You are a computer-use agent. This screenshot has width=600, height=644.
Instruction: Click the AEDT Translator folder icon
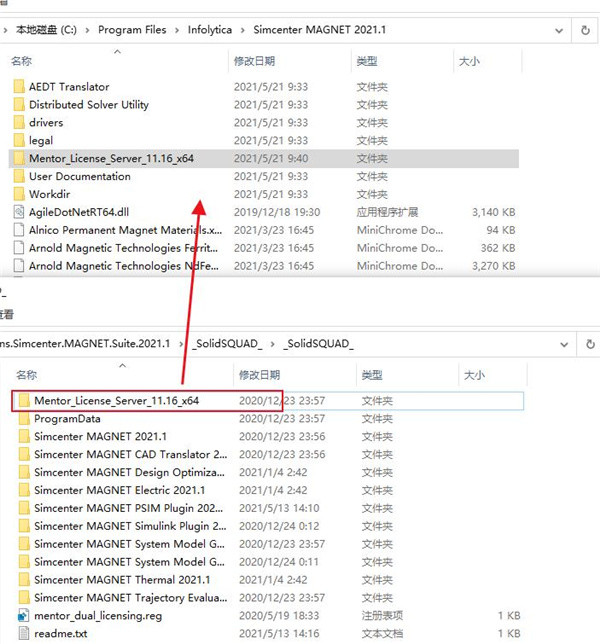(19, 87)
